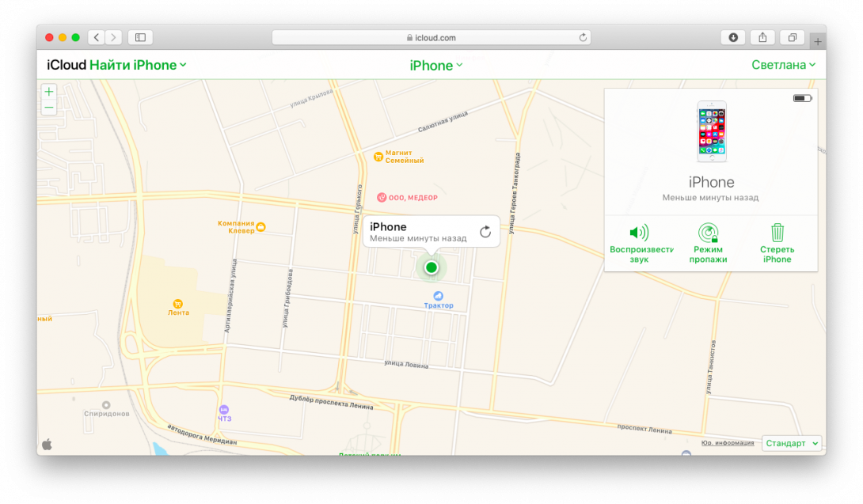Zoom in on the map with plus
The width and height of the screenshot is (863, 504).
pos(49,92)
